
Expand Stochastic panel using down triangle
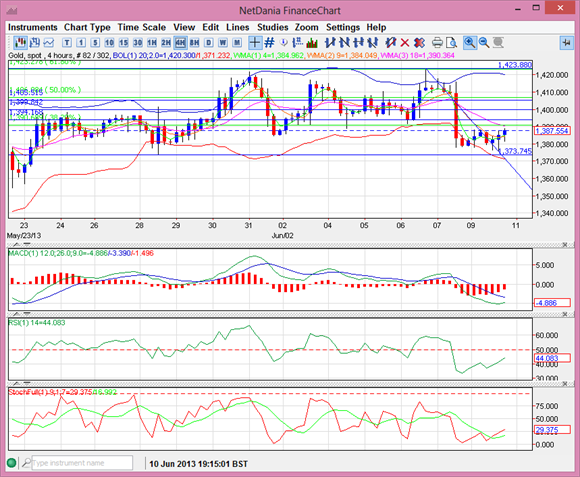[27, 383]
